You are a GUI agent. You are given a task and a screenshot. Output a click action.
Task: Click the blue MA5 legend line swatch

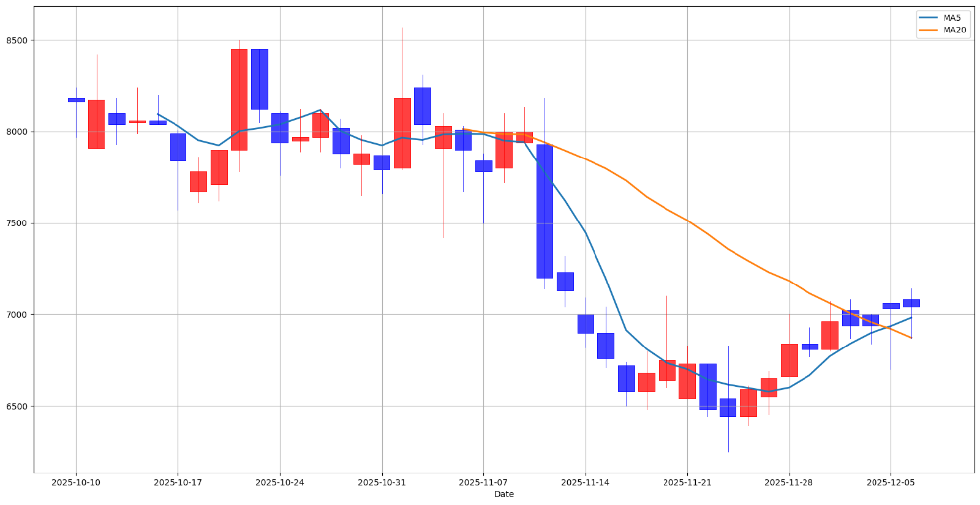point(929,18)
